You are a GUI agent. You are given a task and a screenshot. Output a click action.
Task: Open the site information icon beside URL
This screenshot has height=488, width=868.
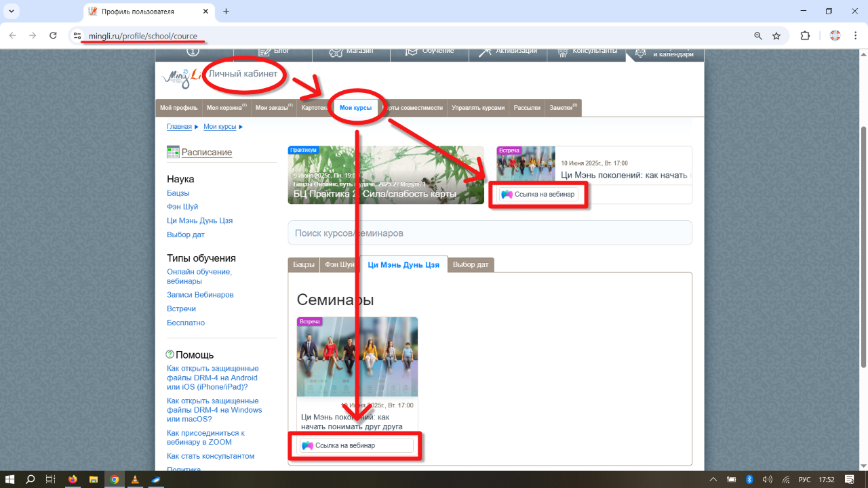tap(77, 36)
